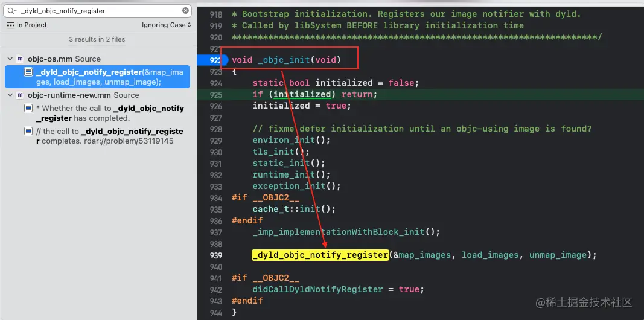Click the exception_init() call
The height and width of the screenshot is (320, 644).
pyautogui.click(x=296, y=186)
